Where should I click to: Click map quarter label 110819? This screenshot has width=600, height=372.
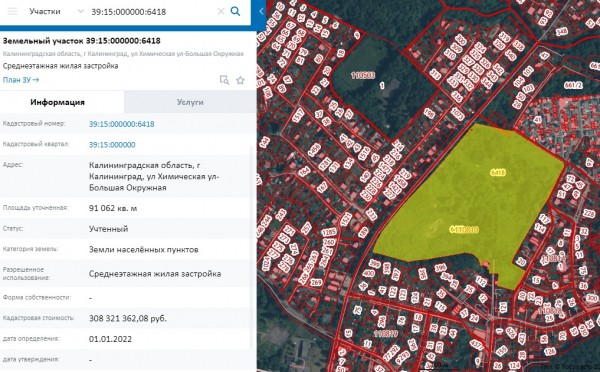click(x=385, y=334)
